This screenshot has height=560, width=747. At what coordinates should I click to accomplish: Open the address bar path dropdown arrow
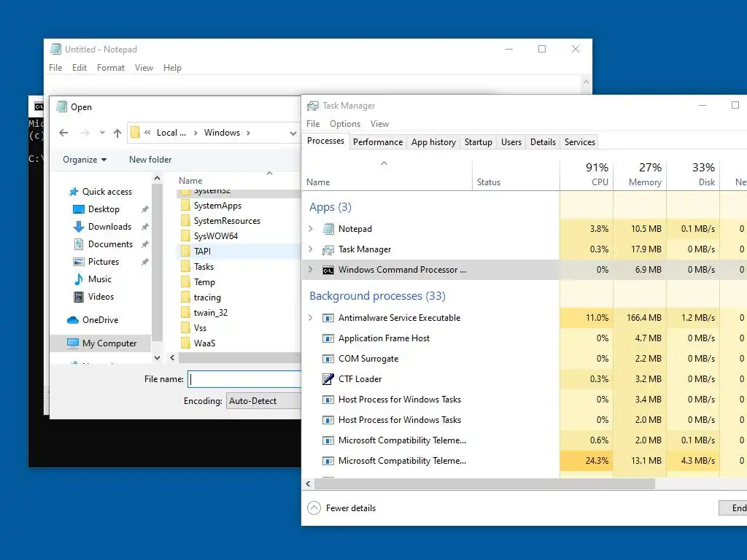293,133
